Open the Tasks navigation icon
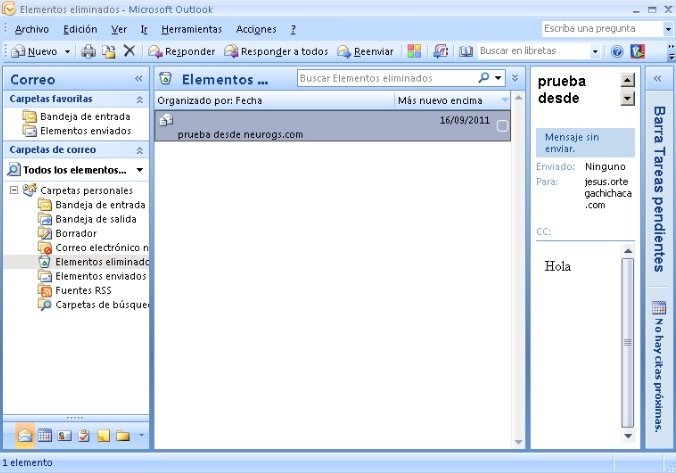This screenshot has height=473, width=676. coord(84,436)
